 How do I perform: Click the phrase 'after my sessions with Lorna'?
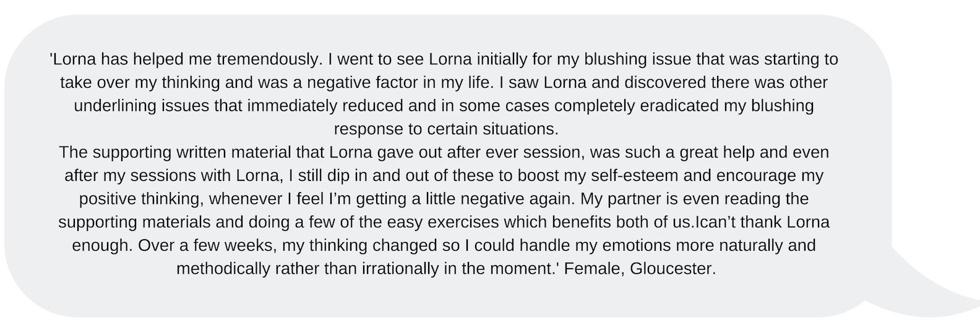pos(173,176)
